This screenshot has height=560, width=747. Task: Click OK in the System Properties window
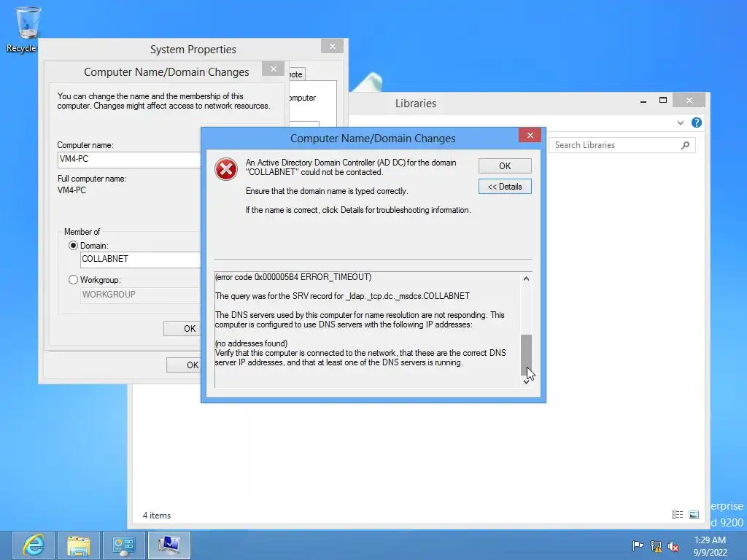tap(184, 365)
